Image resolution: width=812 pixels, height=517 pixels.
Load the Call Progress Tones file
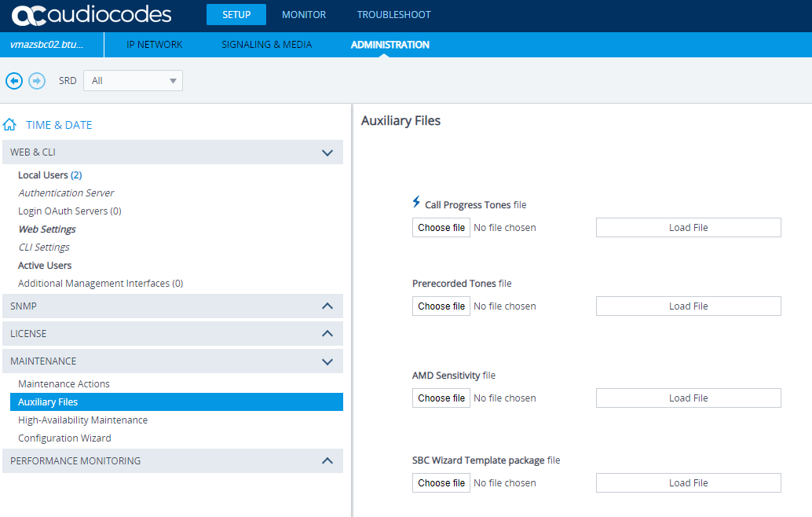(x=688, y=227)
